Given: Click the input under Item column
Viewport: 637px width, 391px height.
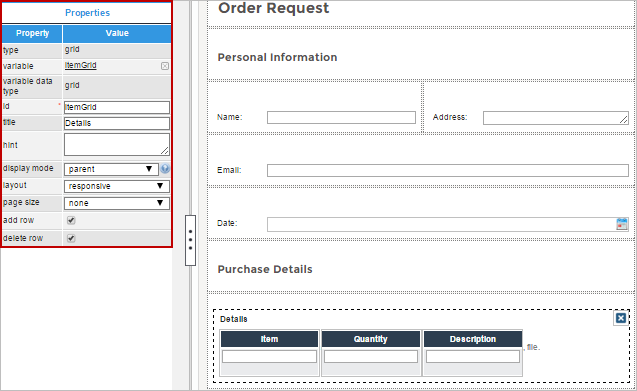Looking at the screenshot, I should [269, 356].
